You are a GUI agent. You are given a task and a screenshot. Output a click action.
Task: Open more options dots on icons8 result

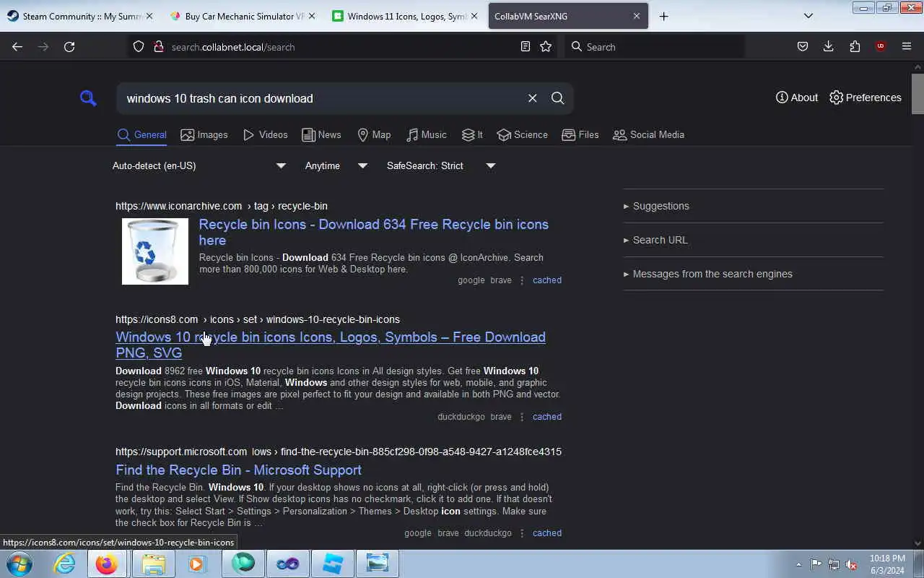tap(522, 417)
